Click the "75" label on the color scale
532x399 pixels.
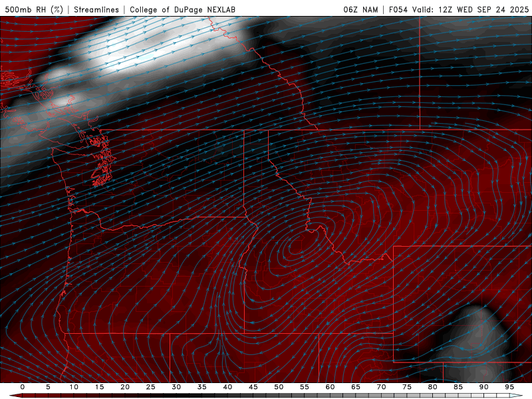(407, 387)
